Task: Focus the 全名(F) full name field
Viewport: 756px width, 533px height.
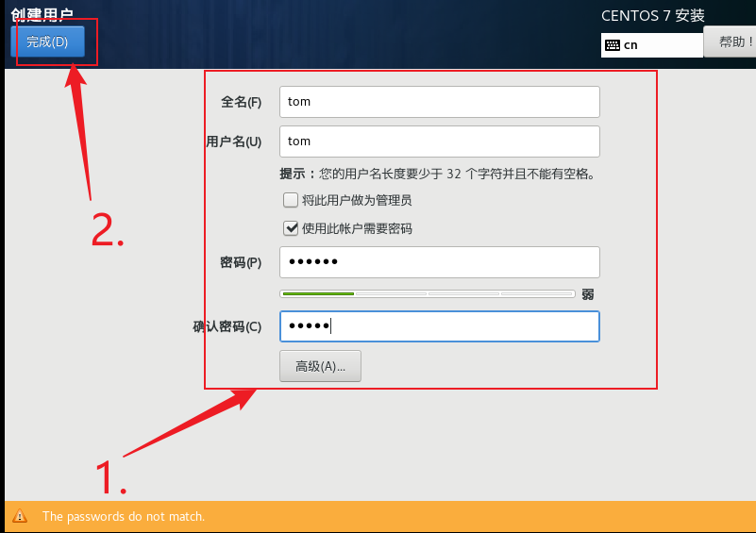Action: pyautogui.click(x=439, y=102)
